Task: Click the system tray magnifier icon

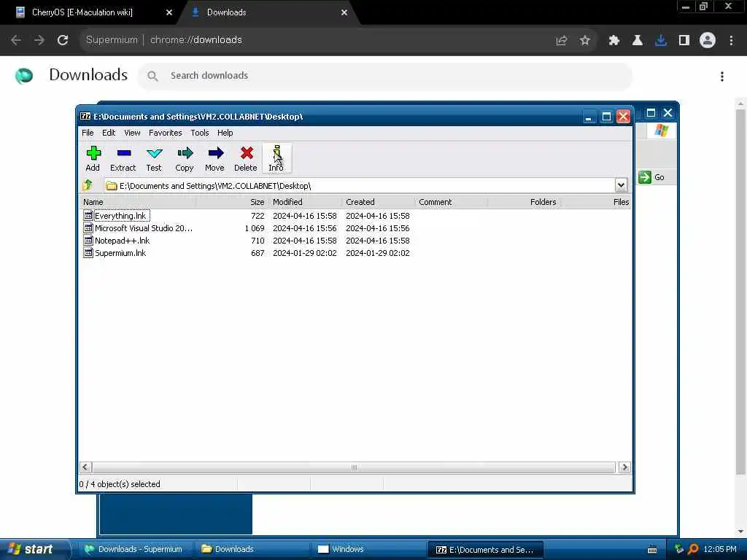Action: [693, 549]
